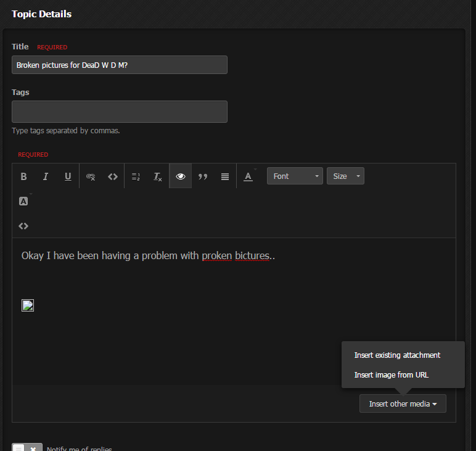Click the Tags input field
Screen dimensions: 476x451
[x=120, y=112]
